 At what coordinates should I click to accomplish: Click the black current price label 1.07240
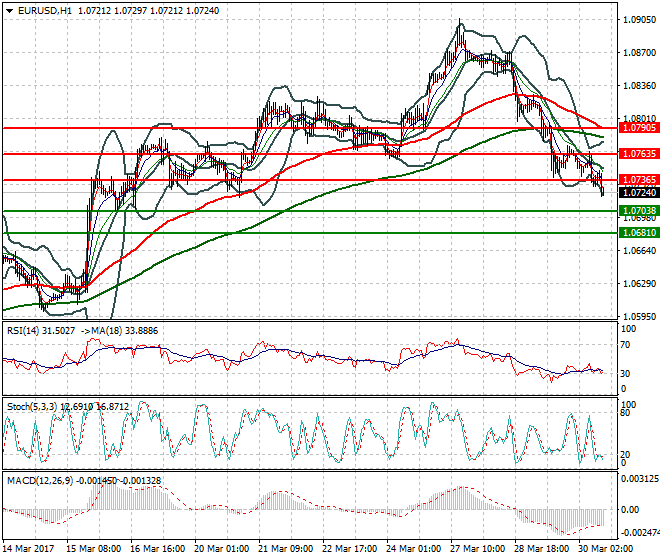639,193
